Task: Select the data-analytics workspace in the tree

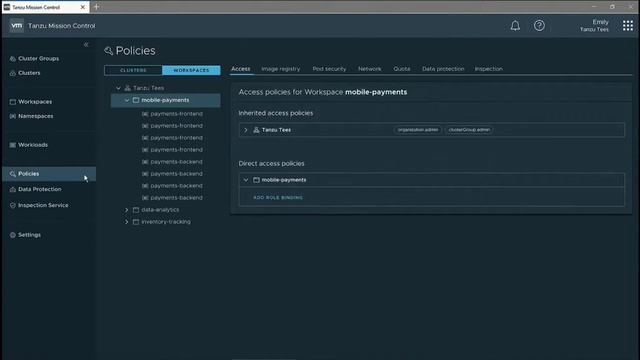Action: 160,210
